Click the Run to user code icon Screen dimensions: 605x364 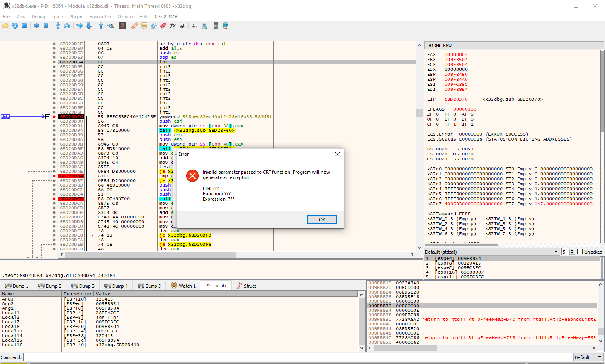[x=111, y=26]
